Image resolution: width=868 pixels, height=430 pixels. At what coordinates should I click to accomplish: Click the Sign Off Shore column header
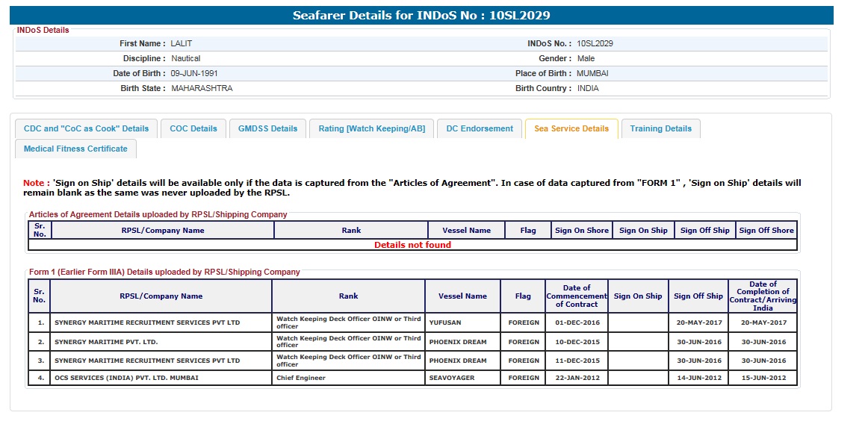tap(766, 230)
